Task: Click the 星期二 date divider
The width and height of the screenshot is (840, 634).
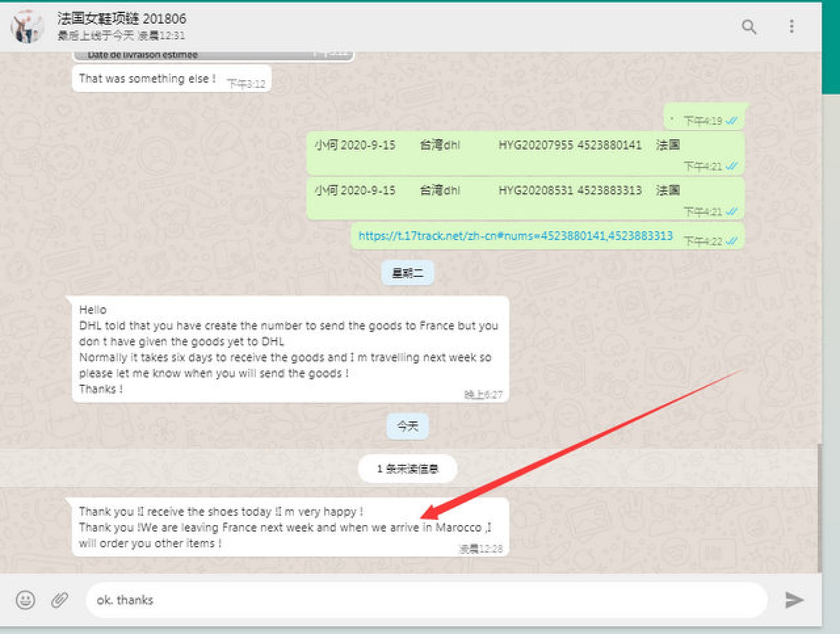Action: tap(407, 273)
